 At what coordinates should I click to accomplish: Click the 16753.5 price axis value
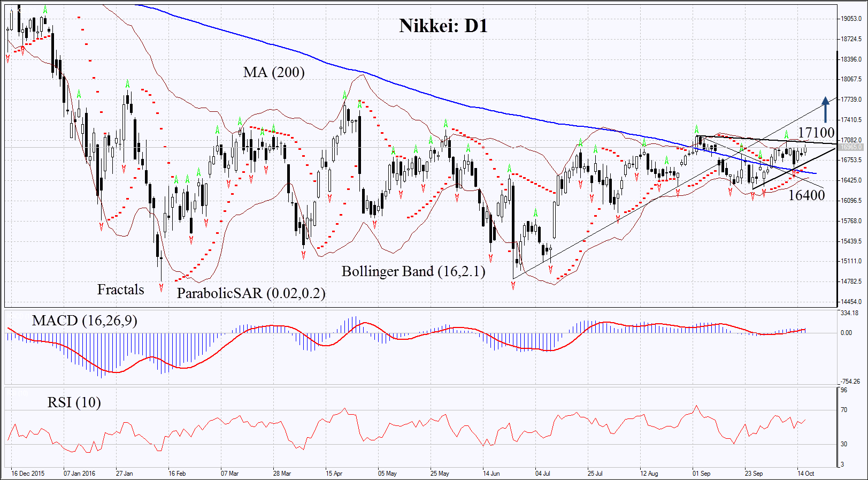[x=851, y=160]
